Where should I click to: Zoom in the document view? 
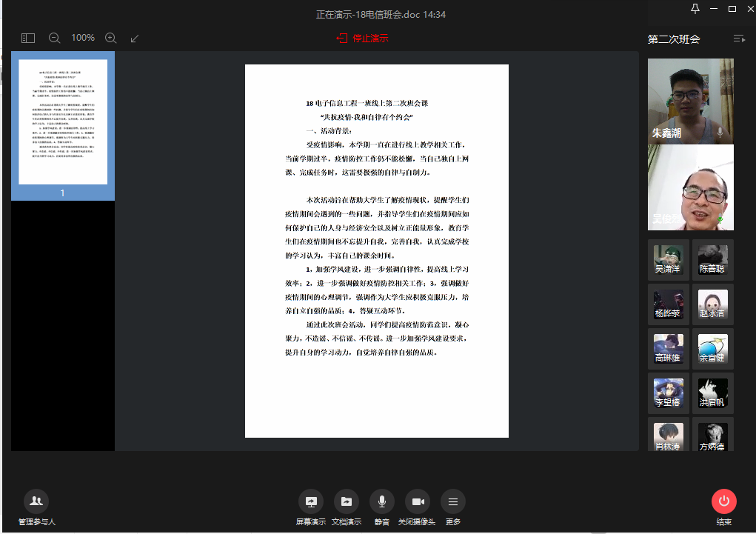click(111, 38)
